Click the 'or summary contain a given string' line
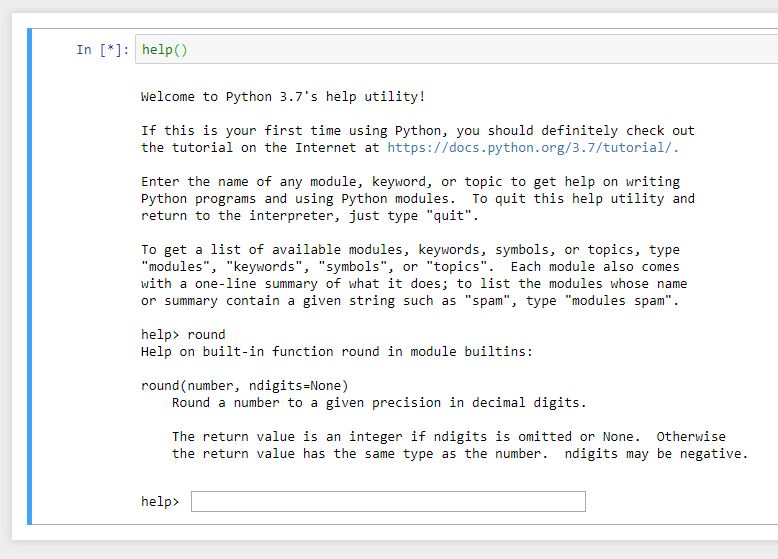 tap(410, 301)
